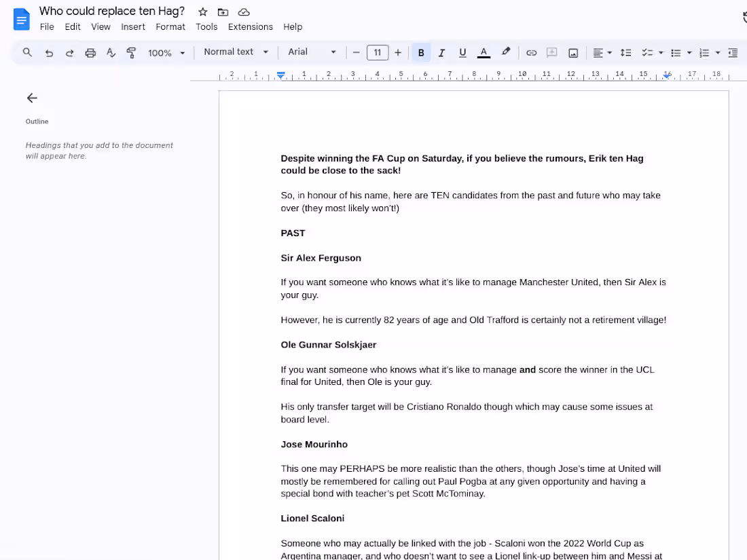This screenshot has width=747, height=560.
Task: Insert an image
Action: (573, 53)
